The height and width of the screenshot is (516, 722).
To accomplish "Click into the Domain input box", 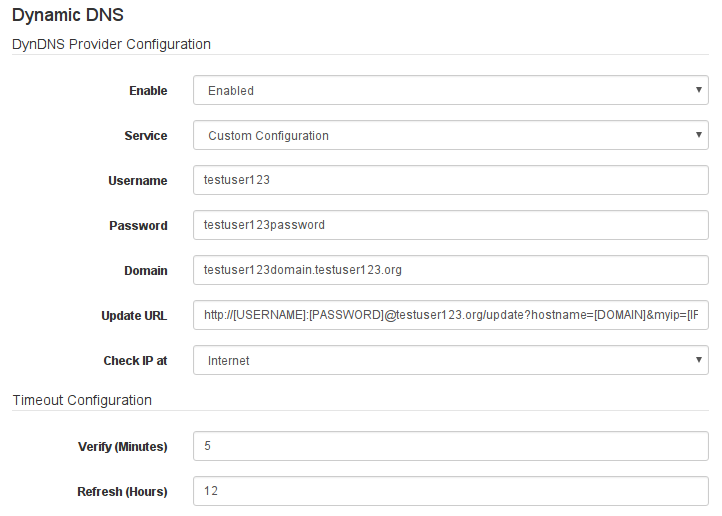I will [450, 270].
